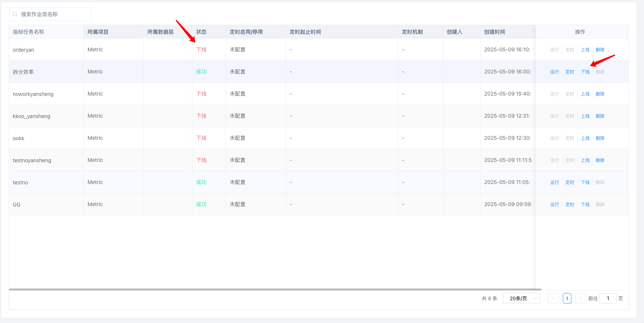The width and height of the screenshot is (644, 323).
Task: Click 定时 for testno row
Action: point(570,182)
